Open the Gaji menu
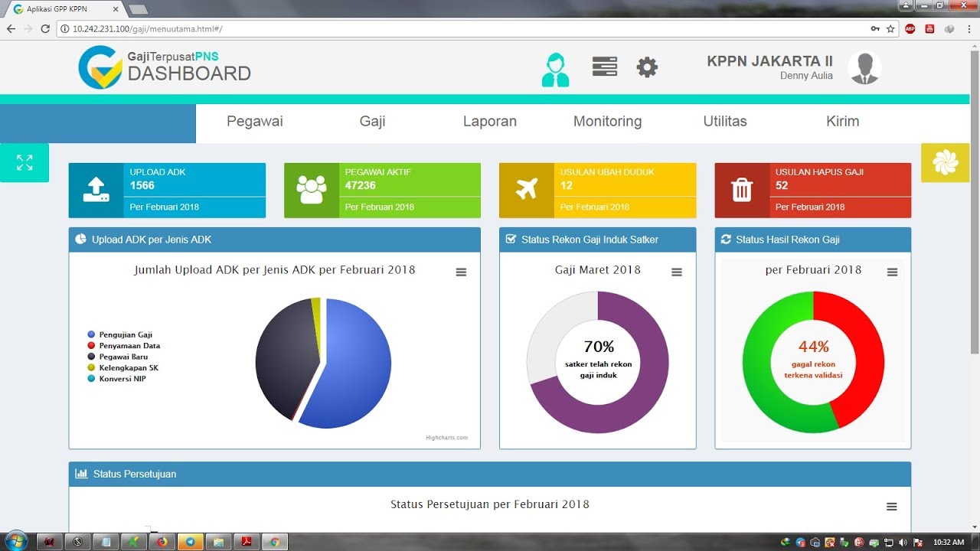Image resolution: width=980 pixels, height=551 pixels. 372,122
